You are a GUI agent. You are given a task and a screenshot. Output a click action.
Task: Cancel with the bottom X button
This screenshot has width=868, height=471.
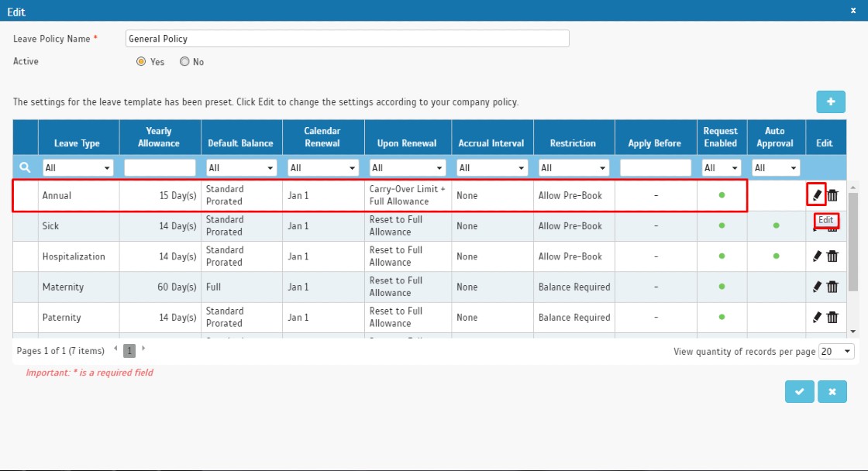pyautogui.click(x=832, y=391)
